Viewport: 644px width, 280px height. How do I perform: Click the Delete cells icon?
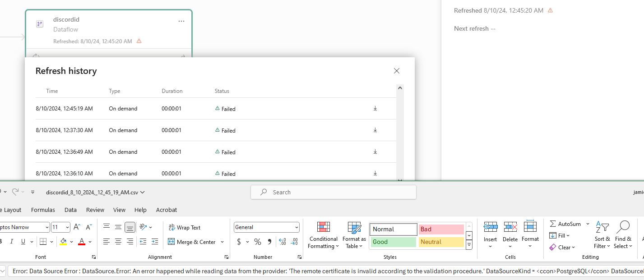510,226
